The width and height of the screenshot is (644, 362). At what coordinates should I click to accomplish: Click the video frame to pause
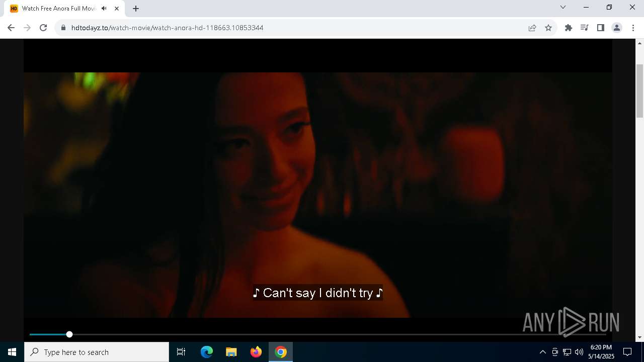coord(318,195)
